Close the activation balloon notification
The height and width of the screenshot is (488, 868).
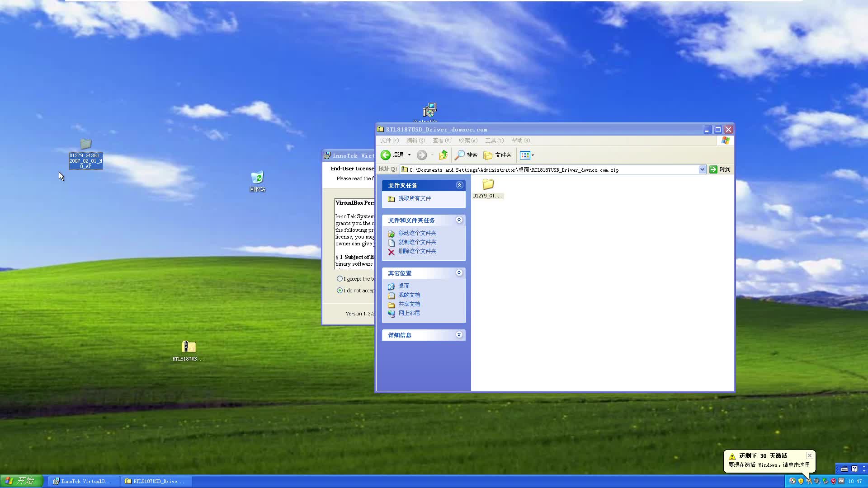coord(810,455)
